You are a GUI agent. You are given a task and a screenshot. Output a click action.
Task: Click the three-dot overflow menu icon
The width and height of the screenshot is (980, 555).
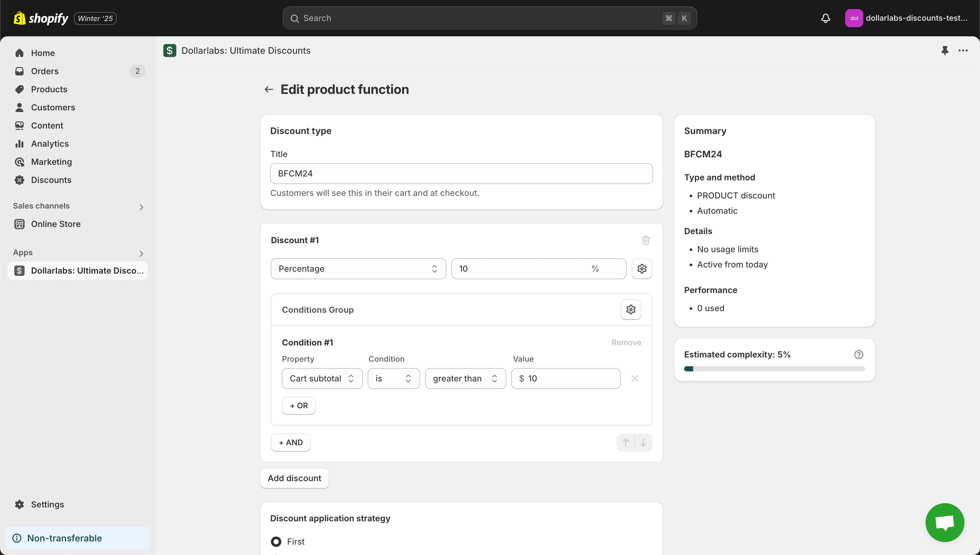(x=963, y=51)
